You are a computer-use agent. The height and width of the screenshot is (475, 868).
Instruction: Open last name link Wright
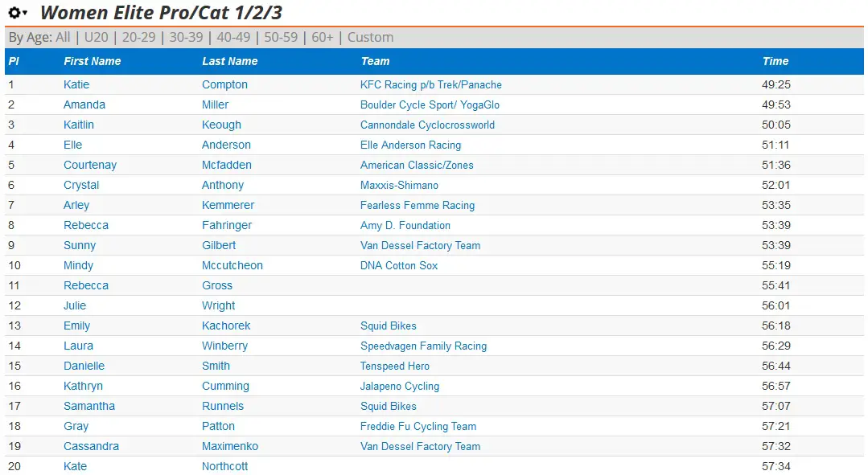[x=219, y=305]
